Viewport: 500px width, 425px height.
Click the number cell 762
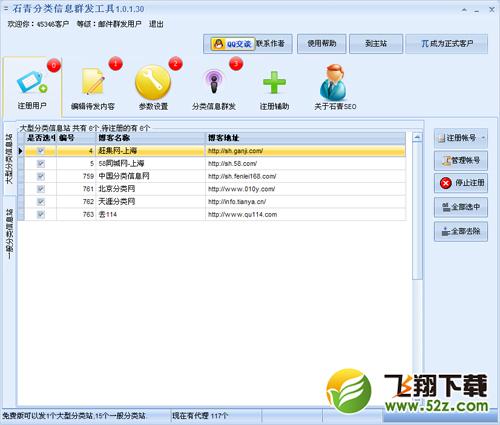point(76,202)
